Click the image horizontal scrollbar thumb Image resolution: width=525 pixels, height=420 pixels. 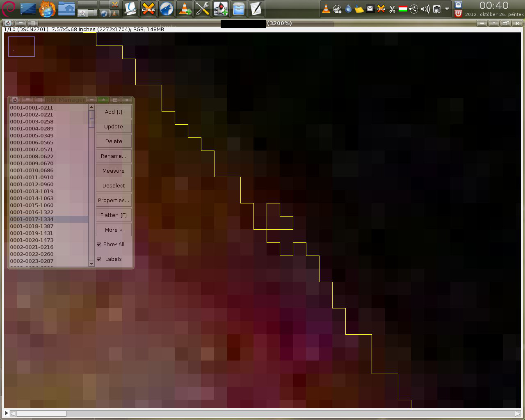tap(41, 413)
